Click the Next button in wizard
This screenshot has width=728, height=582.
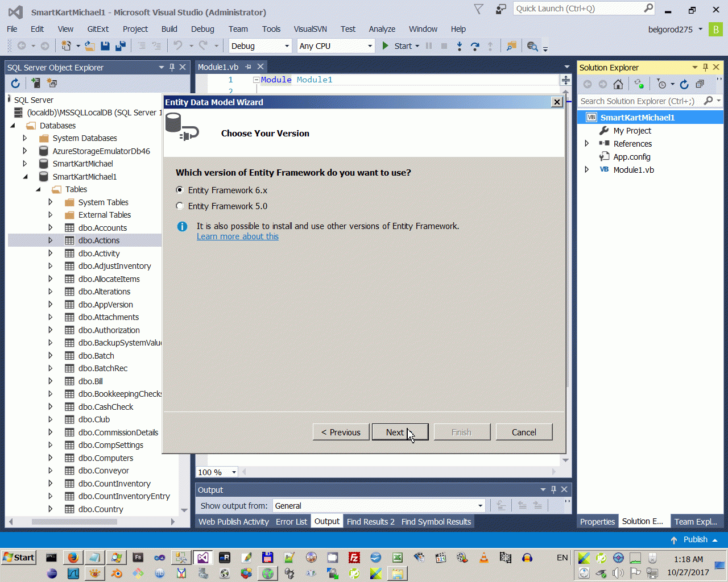(x=400, y=432)
